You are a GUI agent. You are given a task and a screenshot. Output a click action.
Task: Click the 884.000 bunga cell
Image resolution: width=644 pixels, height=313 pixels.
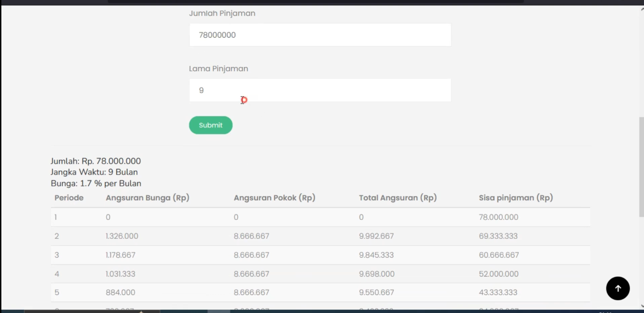(x=120, y=292)
